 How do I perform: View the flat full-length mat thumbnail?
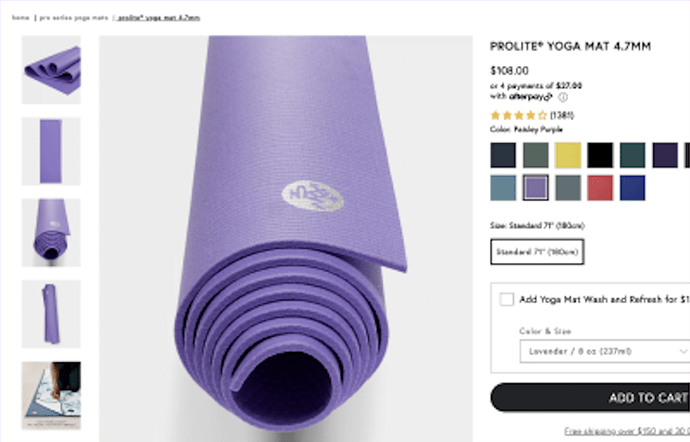(51, 151)
